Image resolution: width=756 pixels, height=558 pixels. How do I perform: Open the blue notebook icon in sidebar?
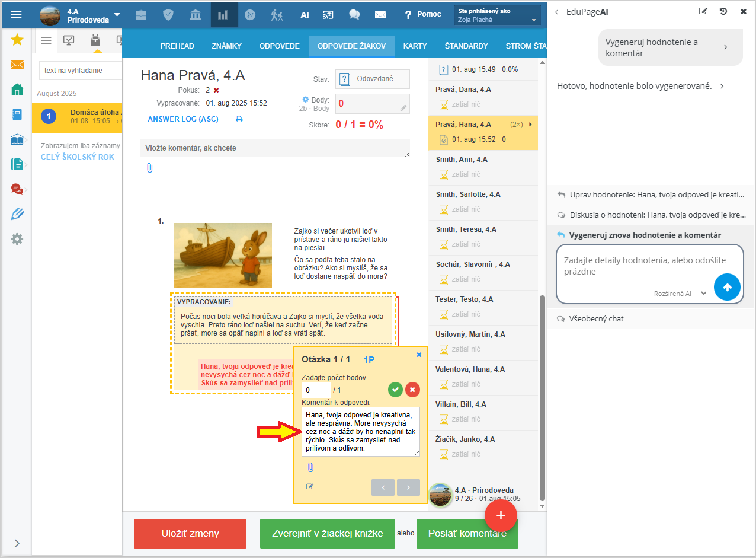coord(17,114)
